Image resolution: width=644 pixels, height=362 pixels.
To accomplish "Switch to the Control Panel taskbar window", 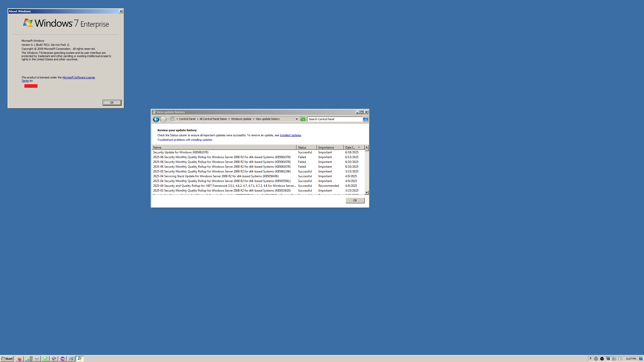I will 71,359.
